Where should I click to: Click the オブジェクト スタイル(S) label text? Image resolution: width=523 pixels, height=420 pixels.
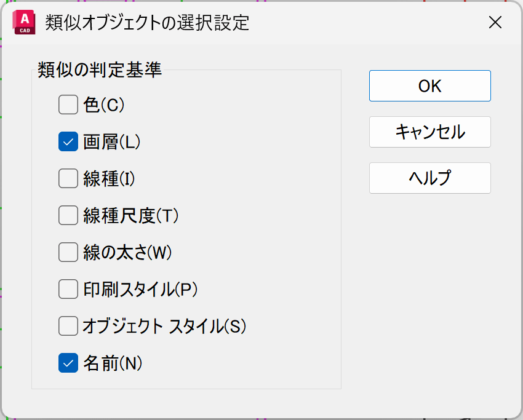click(x=164, y=327)
